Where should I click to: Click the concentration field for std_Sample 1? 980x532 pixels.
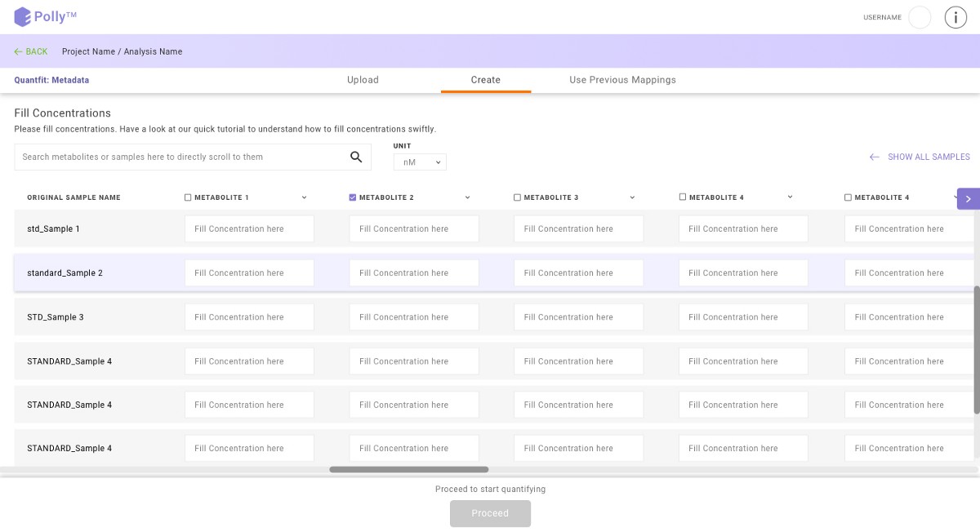[249, 228]
